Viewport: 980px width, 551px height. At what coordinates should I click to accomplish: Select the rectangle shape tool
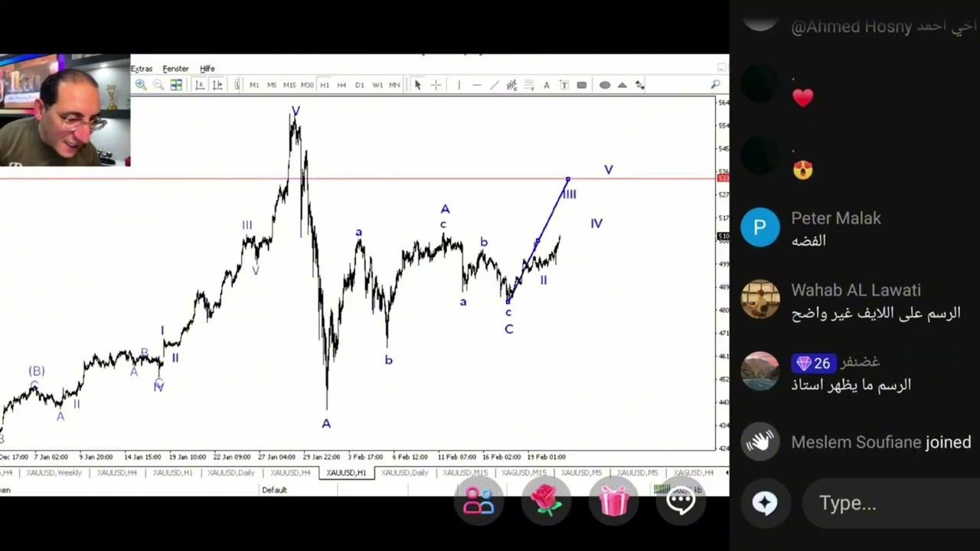tap(582, 85)
